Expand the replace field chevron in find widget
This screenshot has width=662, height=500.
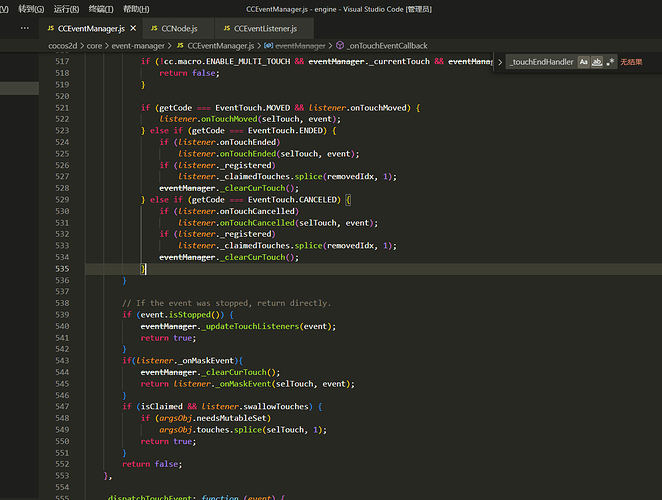500,62
